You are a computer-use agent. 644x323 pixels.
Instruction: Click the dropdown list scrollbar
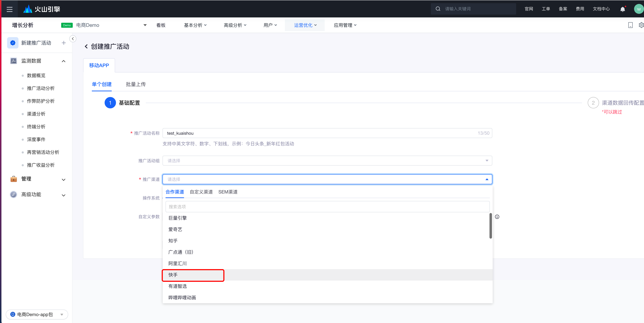click(x=491, y=226)
